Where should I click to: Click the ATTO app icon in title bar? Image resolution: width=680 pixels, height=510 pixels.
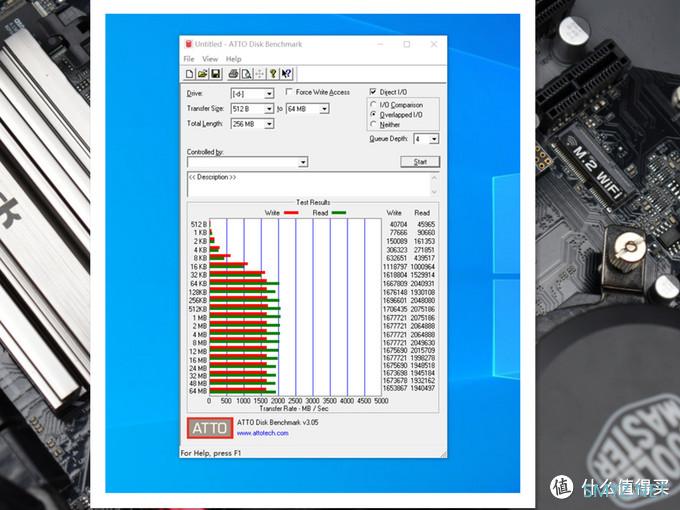[188, 44]
